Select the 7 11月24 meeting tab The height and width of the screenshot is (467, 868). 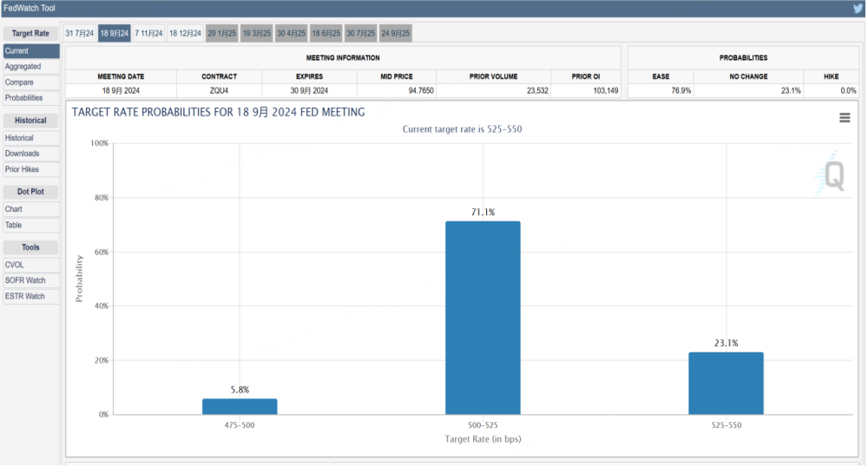[x=149, y=33]
